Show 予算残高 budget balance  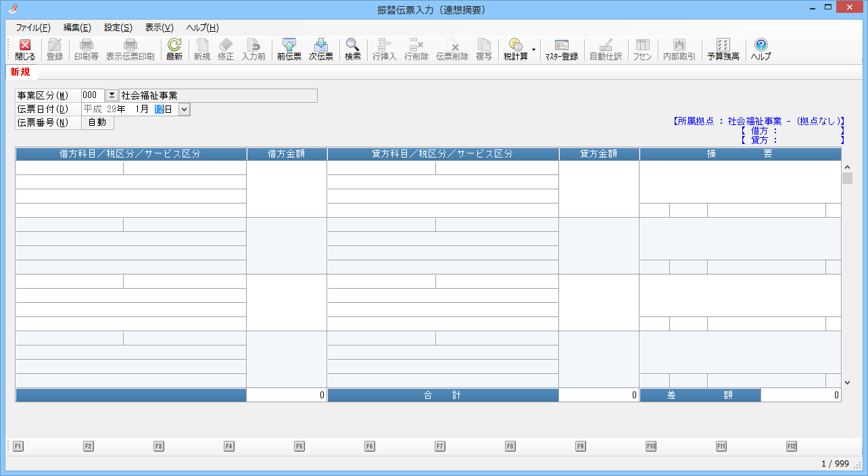click(723, 50)
